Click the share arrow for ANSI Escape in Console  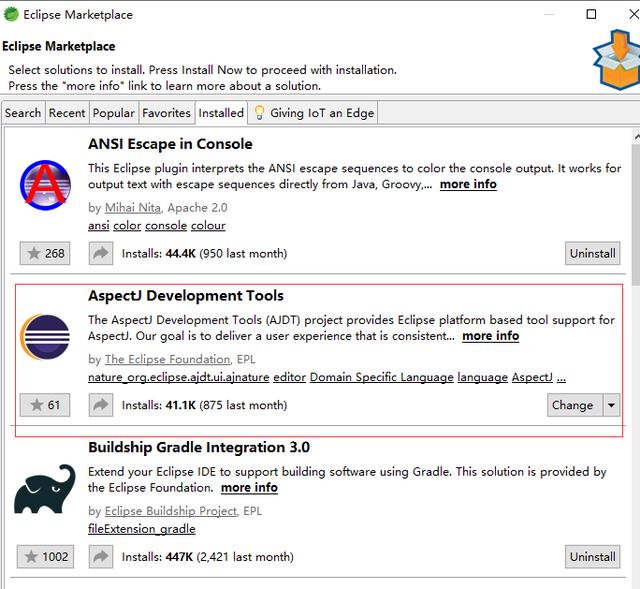[101, 253]
